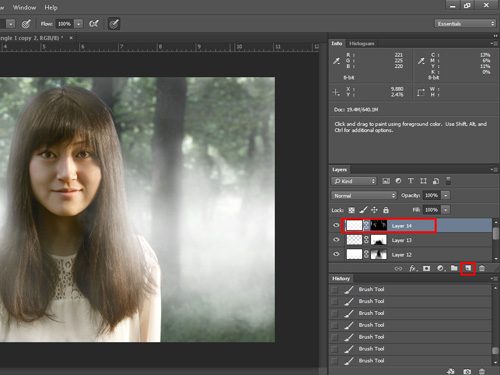Filter layers by shape layers icon

pos(423,181)
